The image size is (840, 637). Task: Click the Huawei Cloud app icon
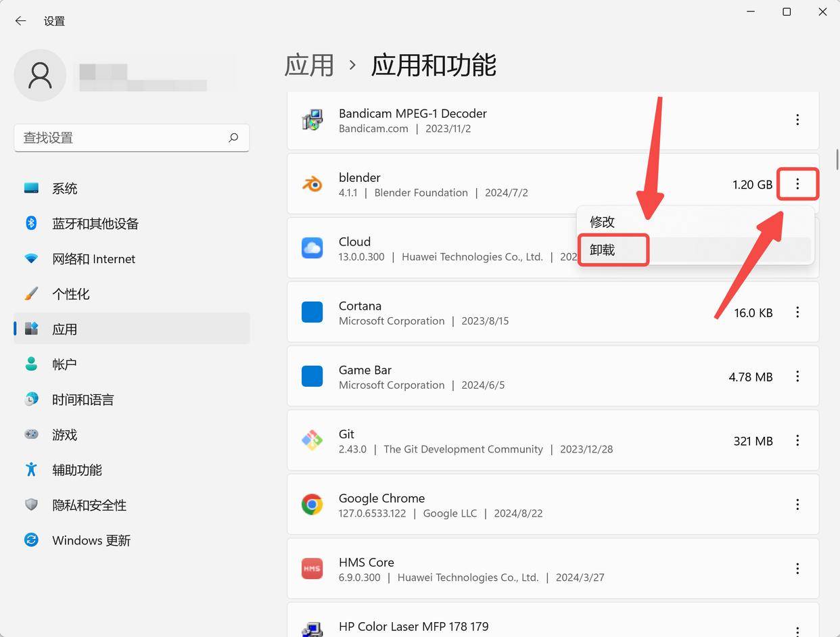pos(312,248)
